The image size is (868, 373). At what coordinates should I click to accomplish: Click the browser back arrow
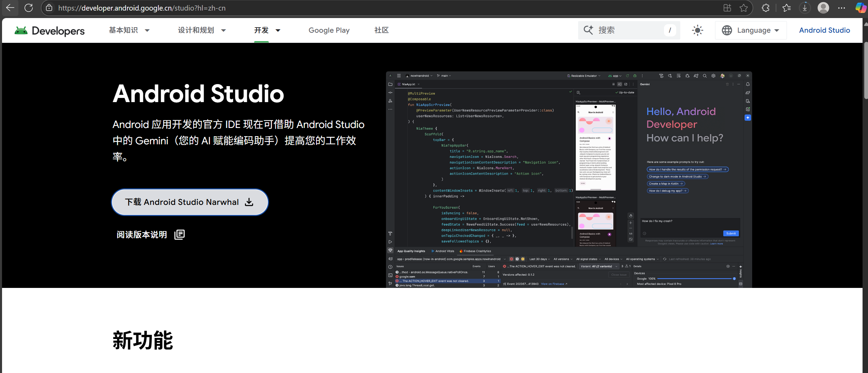point(10,8)
